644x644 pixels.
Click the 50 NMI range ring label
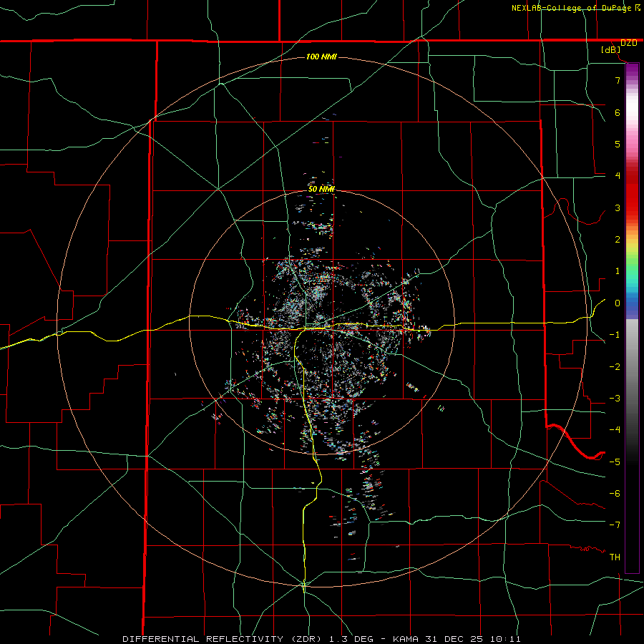coord(321,189)
